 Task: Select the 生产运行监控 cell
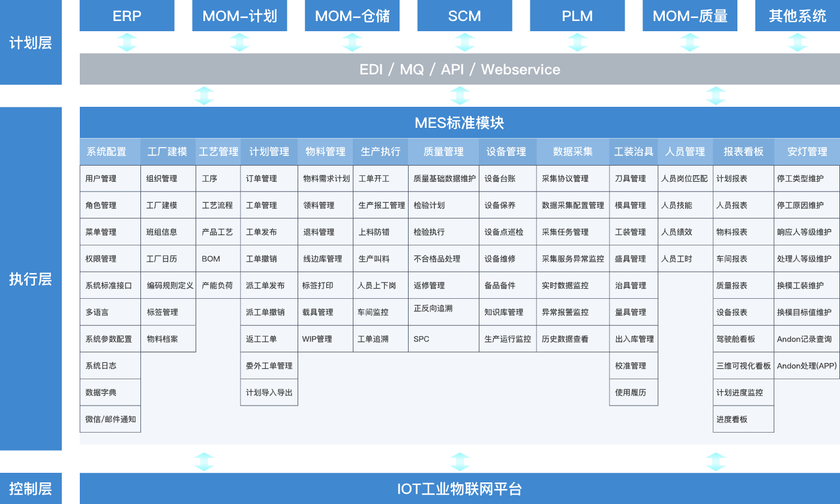click(x=508, y=339)
